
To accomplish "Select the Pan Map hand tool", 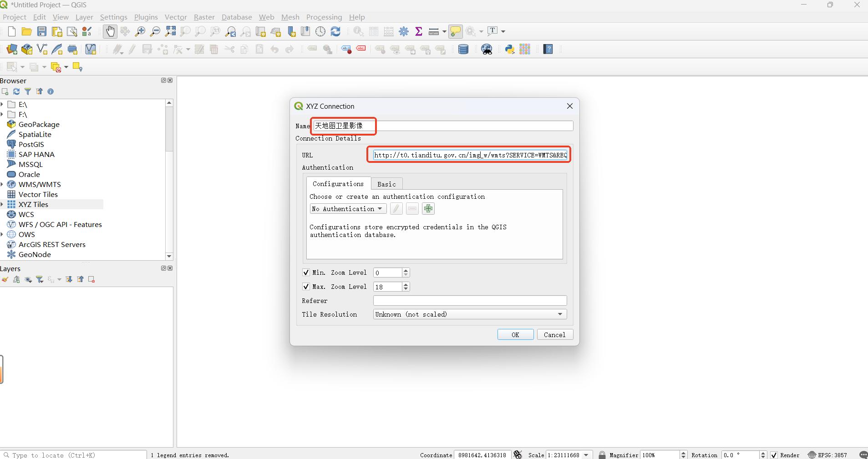I will point(110,31).
